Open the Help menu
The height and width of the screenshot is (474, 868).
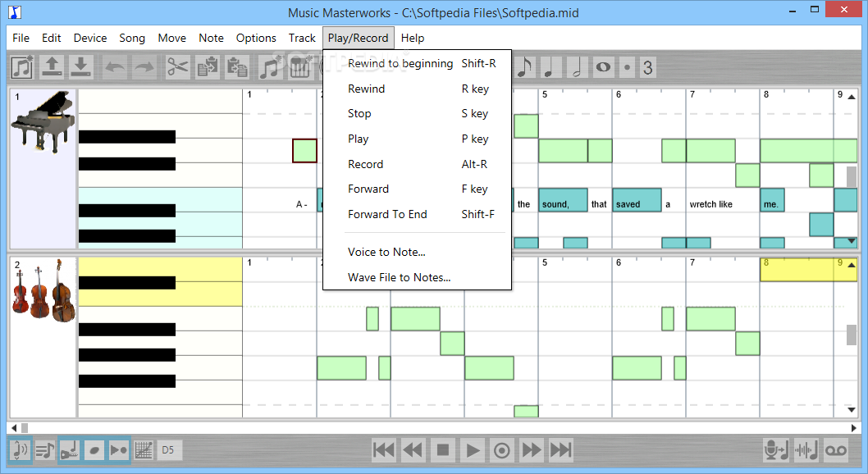click(413, 39)
